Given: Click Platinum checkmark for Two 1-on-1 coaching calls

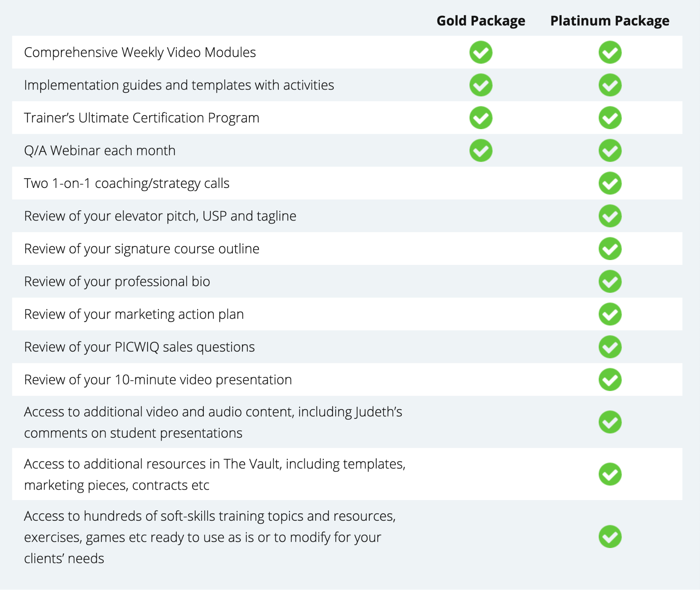Looking at the screenshot, I should pyautogui.click(x=610, y=183).
